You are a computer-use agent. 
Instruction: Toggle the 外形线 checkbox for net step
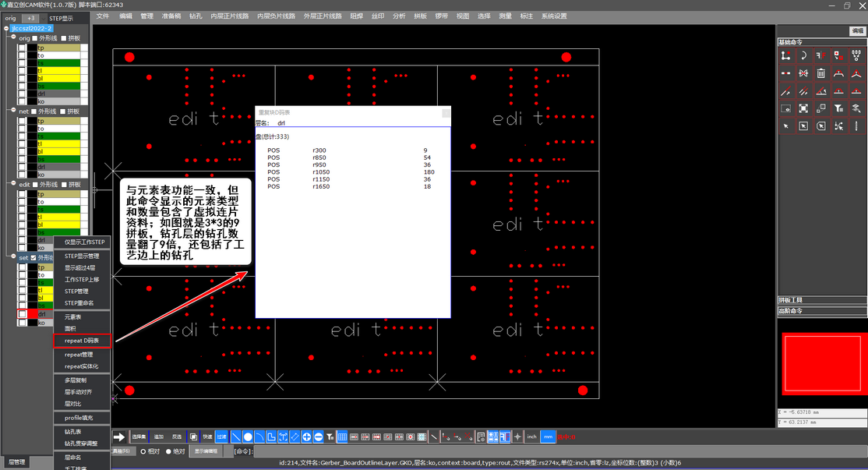point(34,111)
